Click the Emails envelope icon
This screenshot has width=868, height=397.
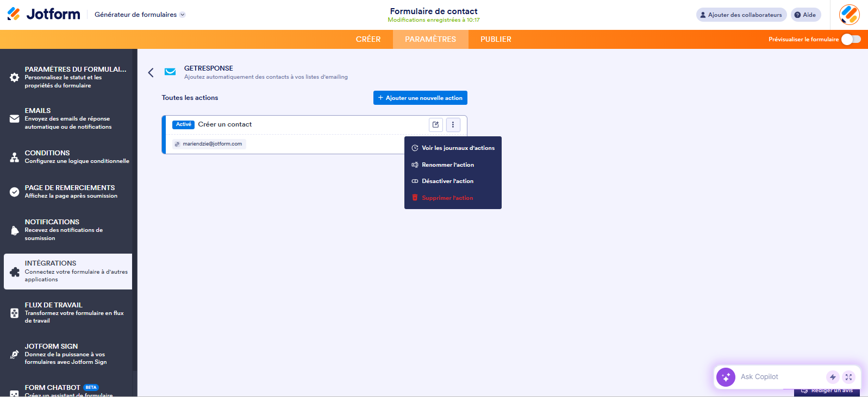click(x=15, y=118)
